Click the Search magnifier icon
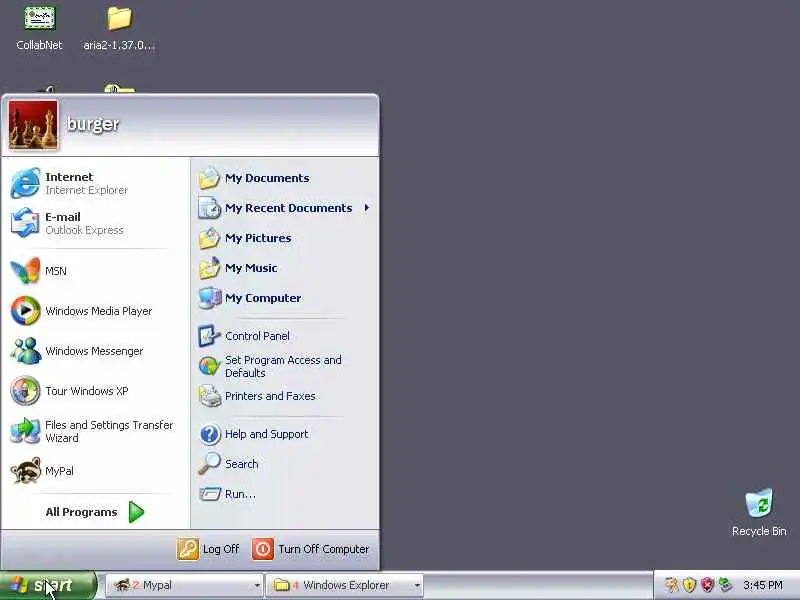Viewport: 800px width, 600px height. [209, 464]
